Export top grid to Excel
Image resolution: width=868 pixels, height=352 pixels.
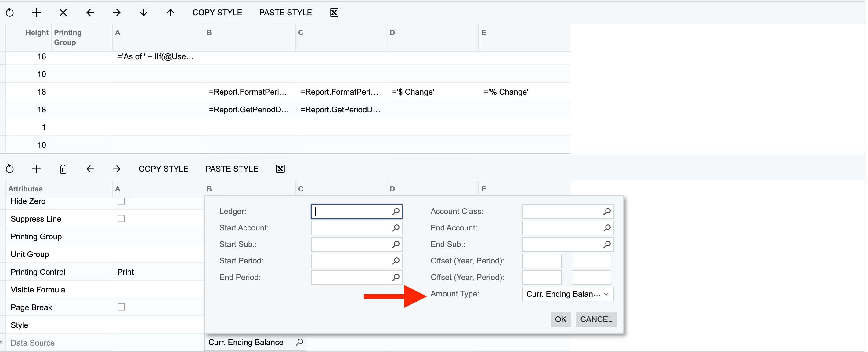tap(334, 13)
